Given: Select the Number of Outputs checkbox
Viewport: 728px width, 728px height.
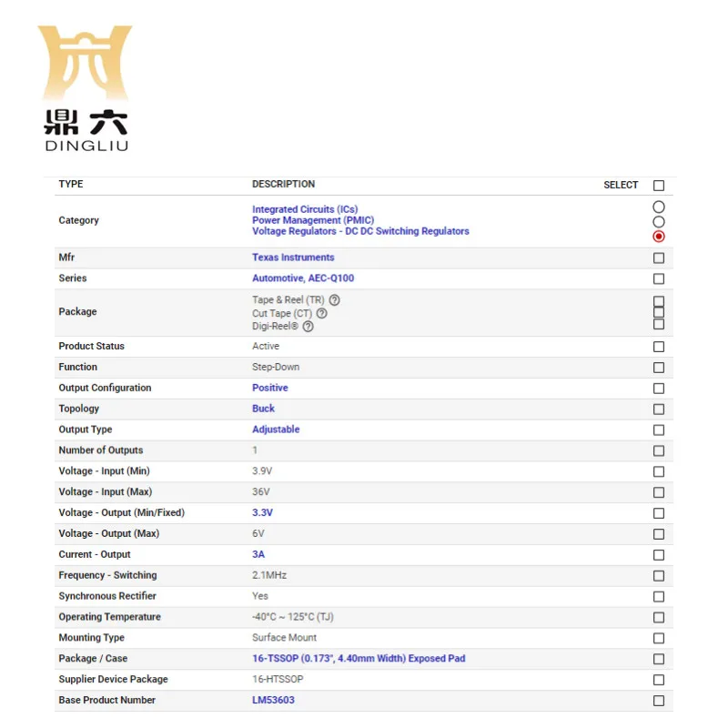Looking at the screenshot, I should click(x=658, y=450).
